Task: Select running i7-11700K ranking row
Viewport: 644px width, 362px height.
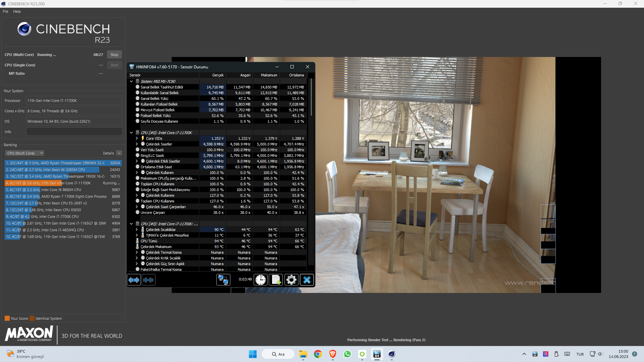Action: pyautogui.click(x=63, y=183)
